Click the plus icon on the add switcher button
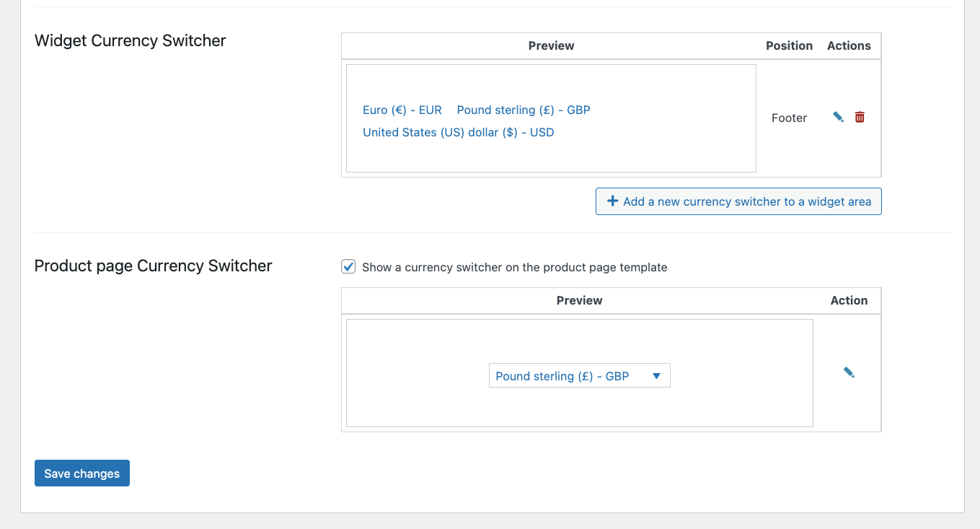The height and width of the screenshot is (529, 980). click(x=612, y=201)
